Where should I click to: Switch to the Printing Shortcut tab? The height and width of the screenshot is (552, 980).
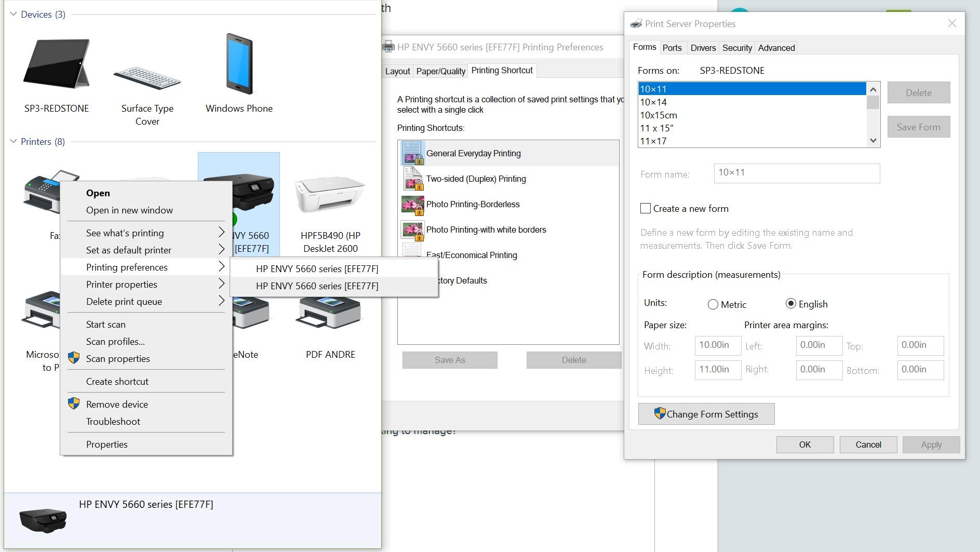pyautogui.click(x=502, y=70)
